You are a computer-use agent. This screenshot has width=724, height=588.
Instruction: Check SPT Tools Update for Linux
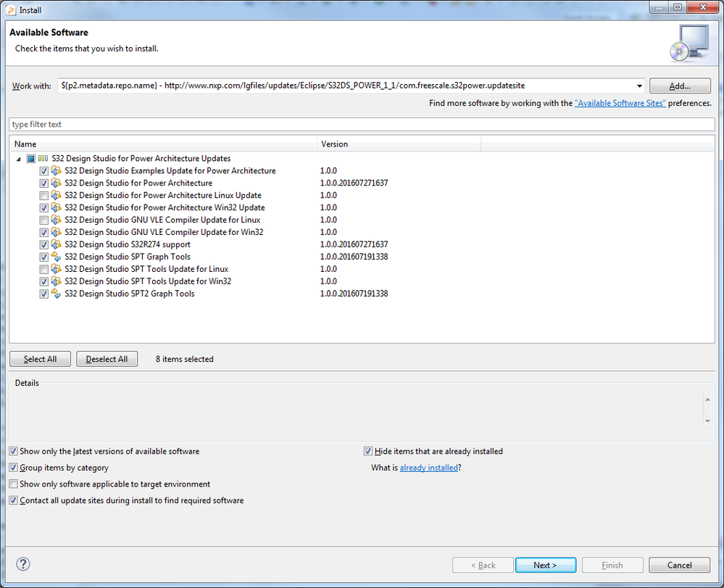44,269
